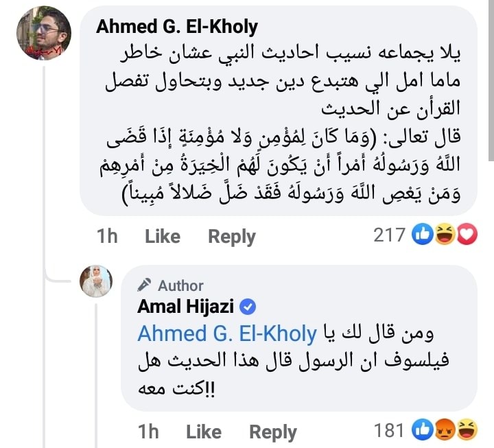Open the 181 reactions count
This screenshot has height=448, width=494.
[389, 430]
